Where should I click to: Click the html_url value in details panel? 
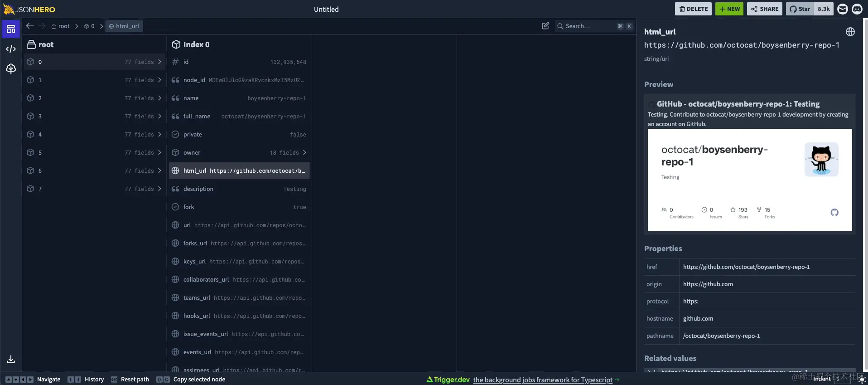(742, 45)
